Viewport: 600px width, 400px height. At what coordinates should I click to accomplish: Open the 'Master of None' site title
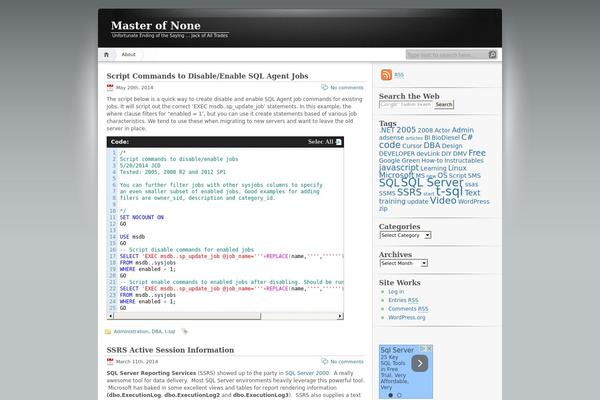(x=156, y=26)
